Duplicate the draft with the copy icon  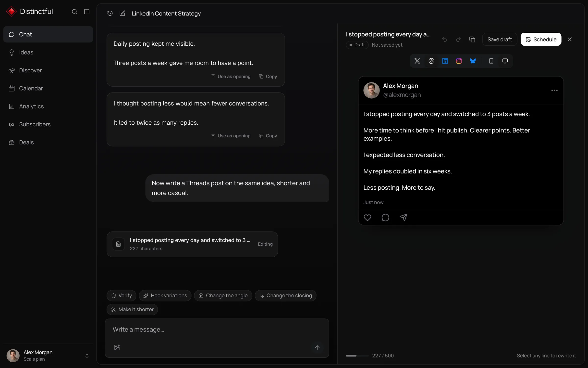(472, 39)
